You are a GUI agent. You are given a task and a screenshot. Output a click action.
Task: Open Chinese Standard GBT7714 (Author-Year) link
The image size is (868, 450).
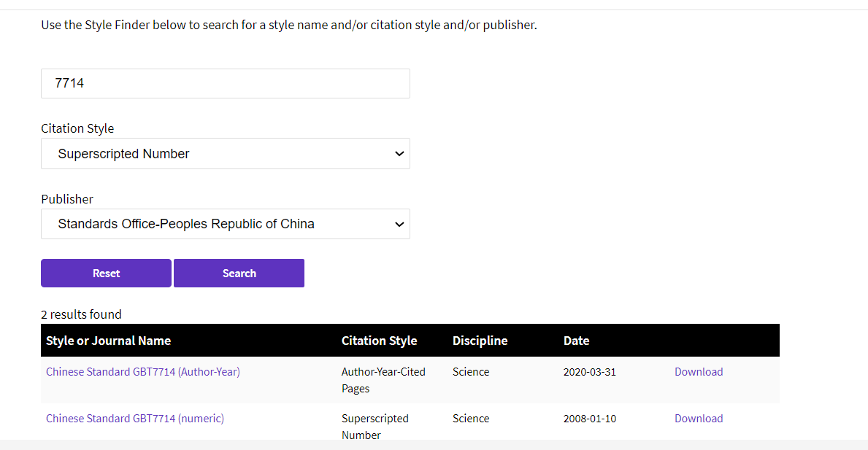[x=143, y=372]
